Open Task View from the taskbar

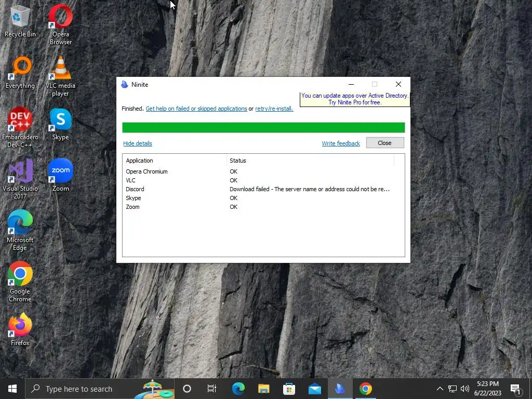click(x=212, y=389)
